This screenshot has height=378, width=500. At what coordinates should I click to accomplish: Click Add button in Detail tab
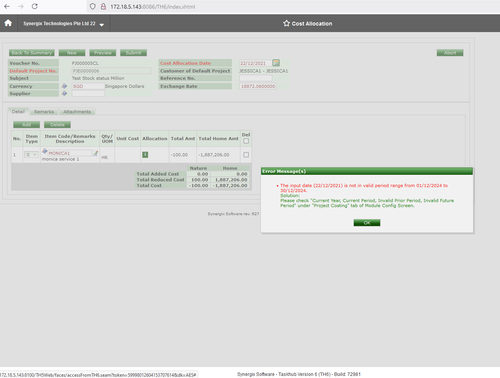click(27, 125)
